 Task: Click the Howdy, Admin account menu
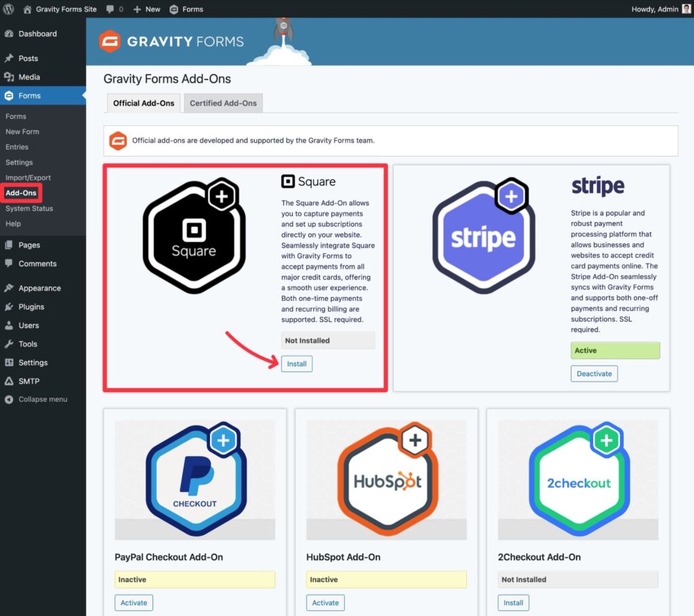tap(655, 9)
